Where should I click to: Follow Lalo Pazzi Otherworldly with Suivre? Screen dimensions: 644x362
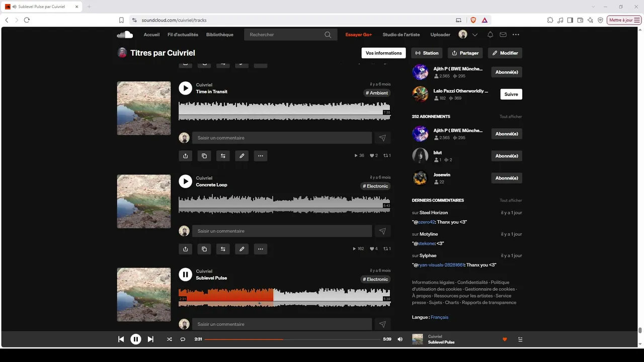(511, 94)
